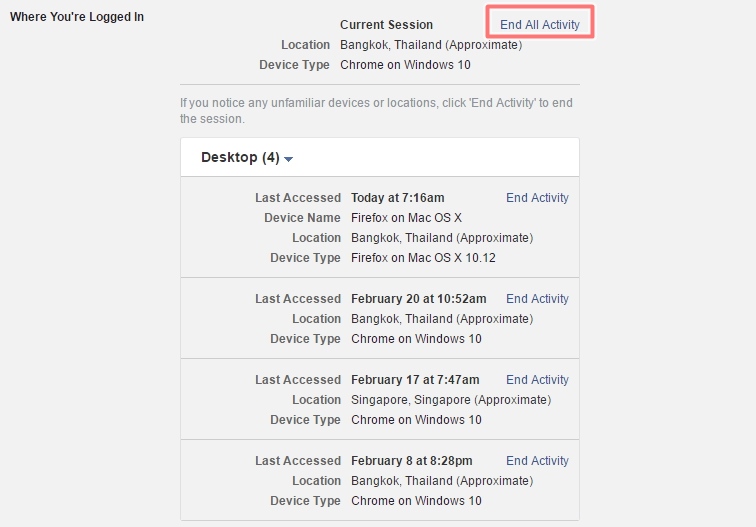Image resolution: width=756 pixels, height=527 pixels.
Task: End activity for February 8 session
Action: pyautogui.click(x=537, y=461)
